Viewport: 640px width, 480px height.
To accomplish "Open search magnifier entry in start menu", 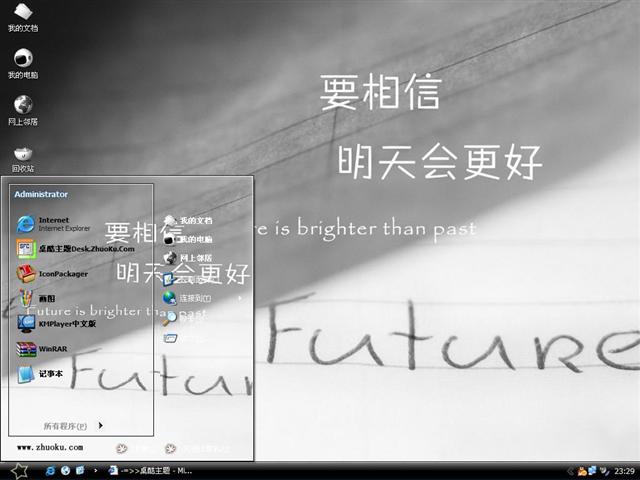I will click(x=169, y=318).
